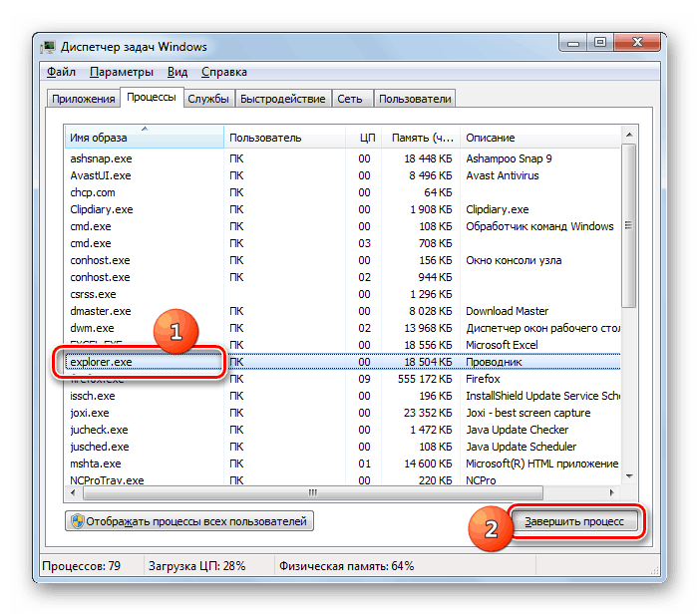Click the vertical scrollbar thumb
The image size is (700, 616).
click(x=629, y=225)
